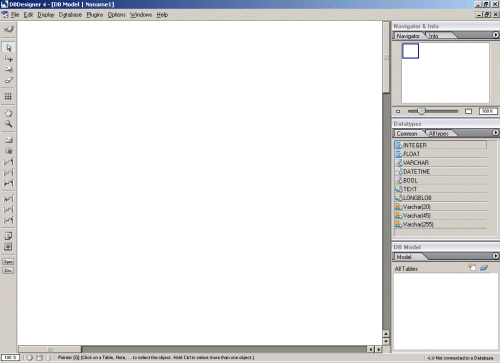Click the navigator viewport thumbnail rectangle

[410, 51]
